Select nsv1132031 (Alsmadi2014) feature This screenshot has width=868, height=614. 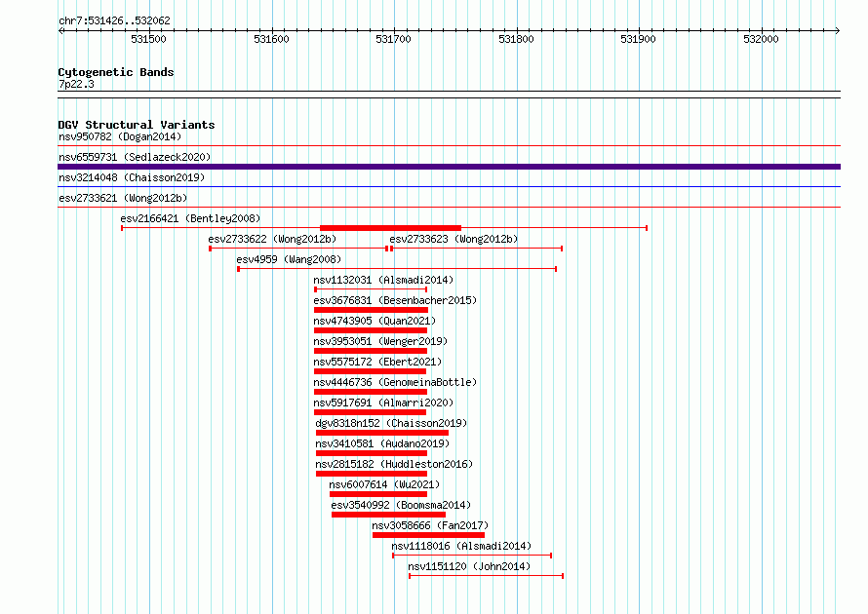383,280
